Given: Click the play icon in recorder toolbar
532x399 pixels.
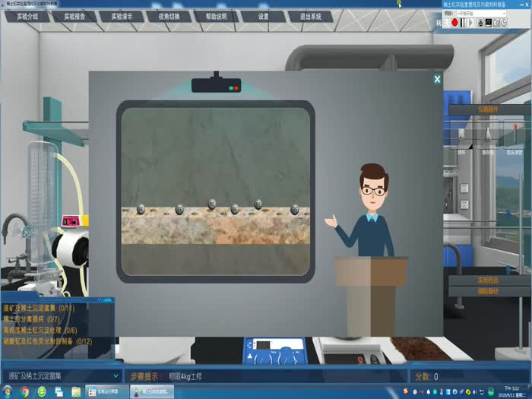Looking at the screenshot, I should tap(471, 23).
